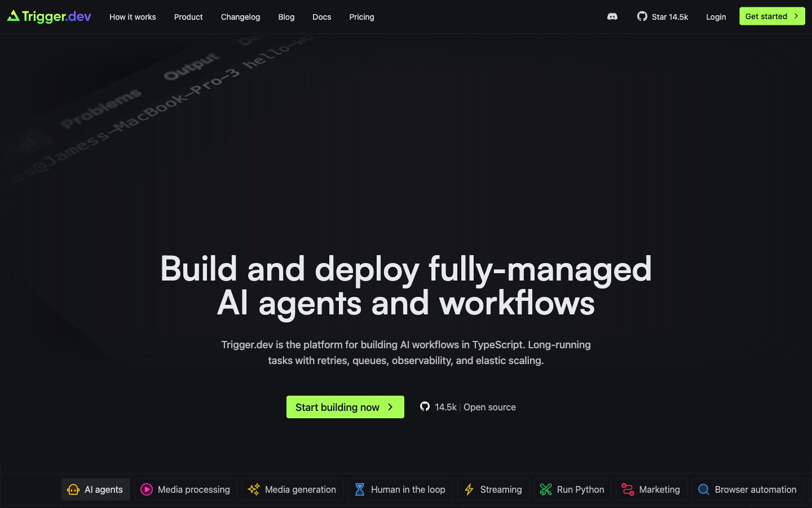
Task: Click the Media generation sparkles icon
Action: pos(254,489)
